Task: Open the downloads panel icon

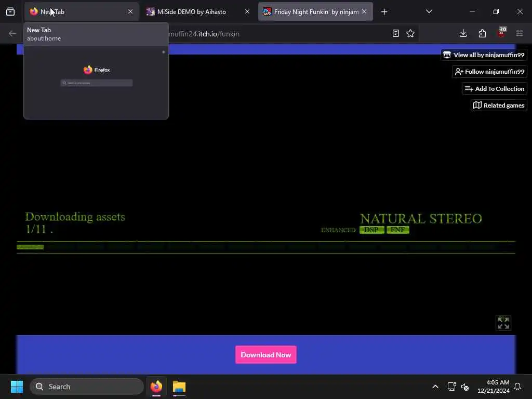Action: (463, 33)
